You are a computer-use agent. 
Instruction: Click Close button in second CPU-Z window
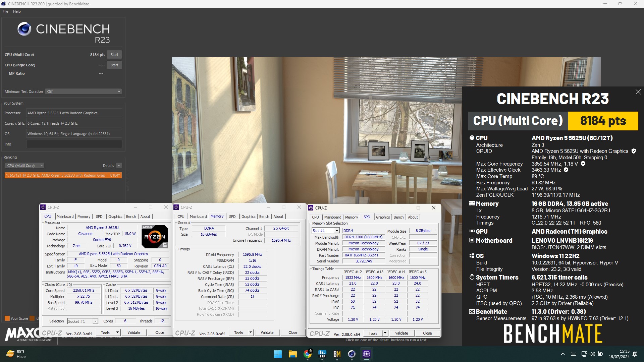tap(293, 333)
